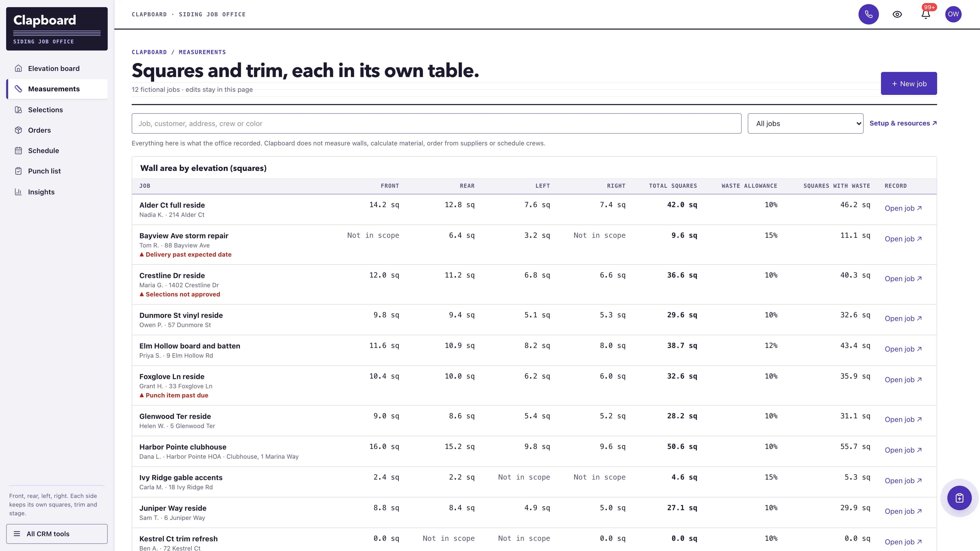The width and height of the screenshot is (980, 551).
Task: Click the hamburger icon in All CRM tools
Action: [x=17, y=534]
